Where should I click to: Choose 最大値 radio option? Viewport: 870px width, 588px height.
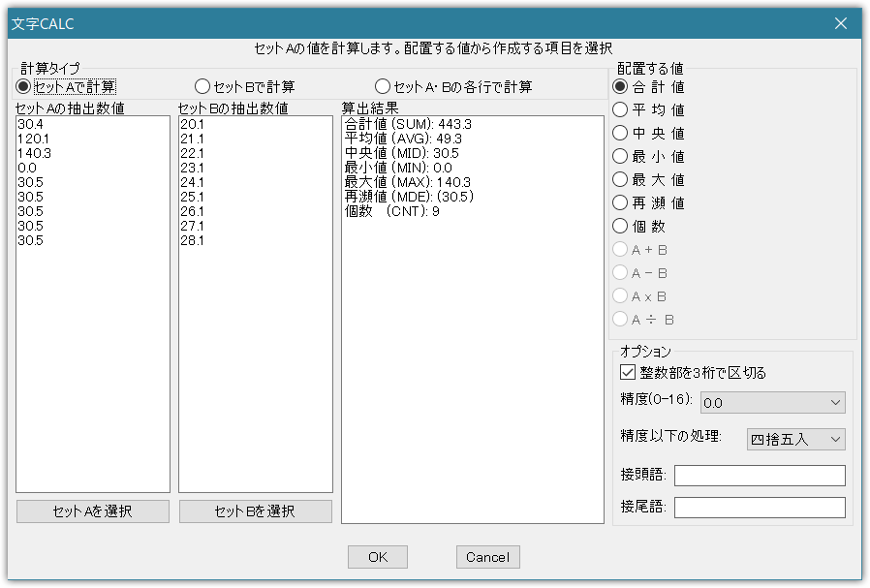coord(621,180)
